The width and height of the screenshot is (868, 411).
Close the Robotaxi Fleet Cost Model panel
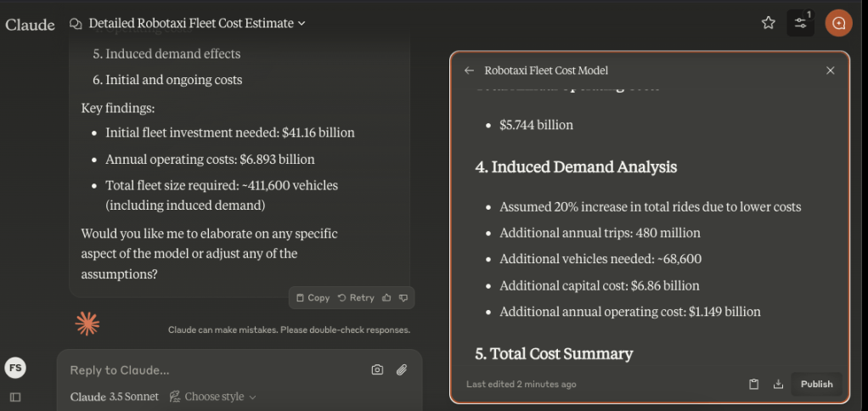[831, 70]
